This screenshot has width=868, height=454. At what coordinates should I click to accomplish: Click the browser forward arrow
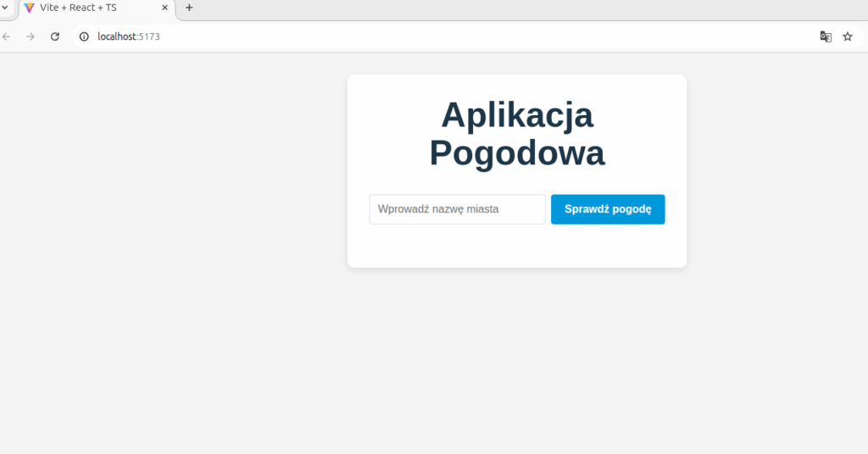click(31, 36)
